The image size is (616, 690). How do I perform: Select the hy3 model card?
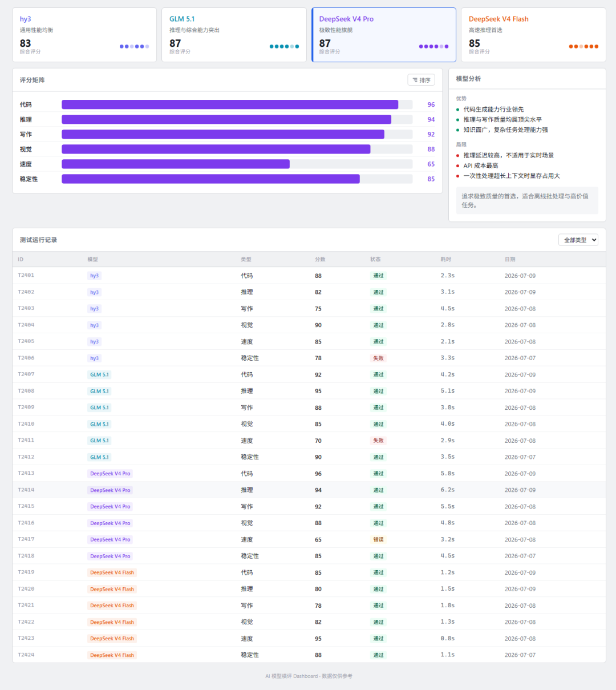pos(84,35)
